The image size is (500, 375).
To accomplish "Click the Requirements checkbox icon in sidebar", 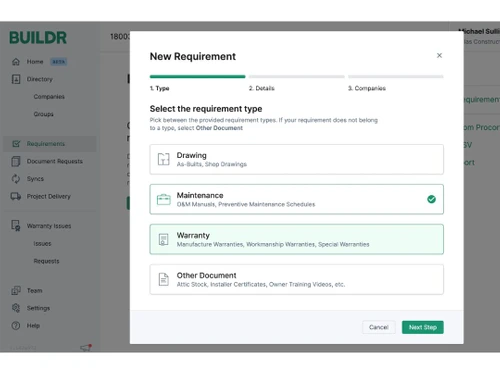I will click(x=16, y=144).
